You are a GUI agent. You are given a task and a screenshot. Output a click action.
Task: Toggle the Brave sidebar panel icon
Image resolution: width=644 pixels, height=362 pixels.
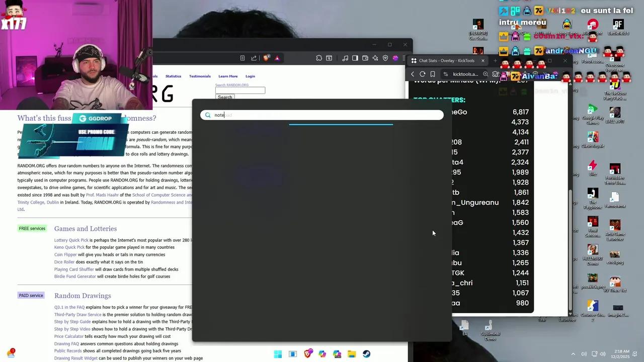(355, 58)
